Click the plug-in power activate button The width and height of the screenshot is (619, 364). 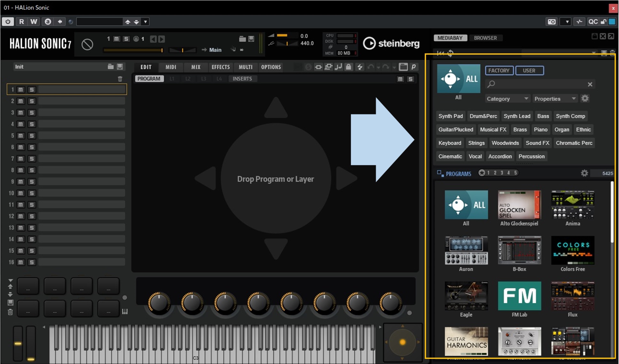(x=8, y=21)
